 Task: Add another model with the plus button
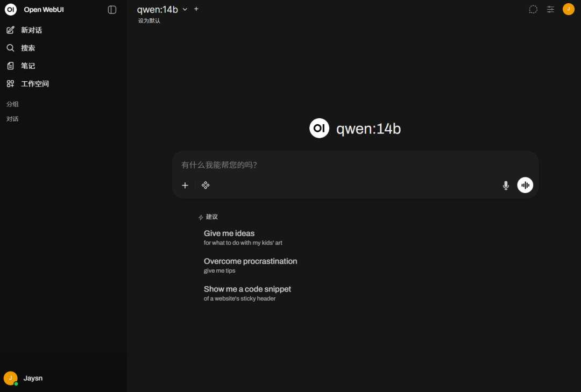[196, 9]
